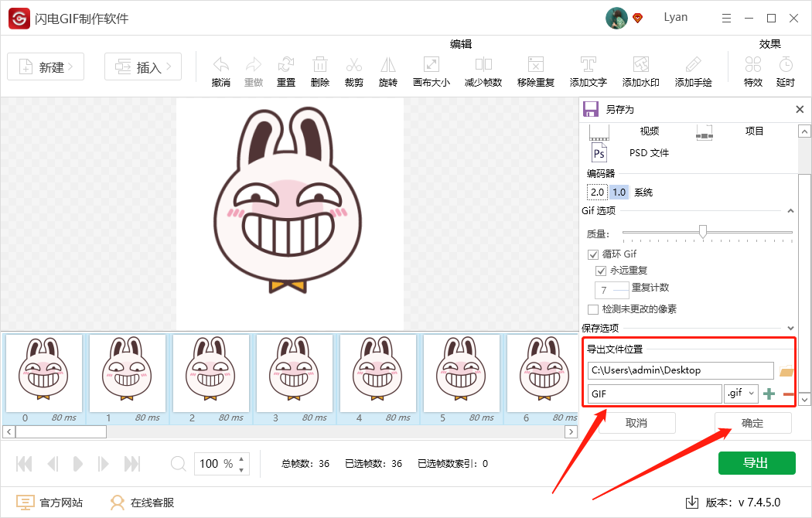This screenshot has width=812, height=518.
Task: Enable 检测未更改的像素 checkbox
Action: click(x=593, y=309)
